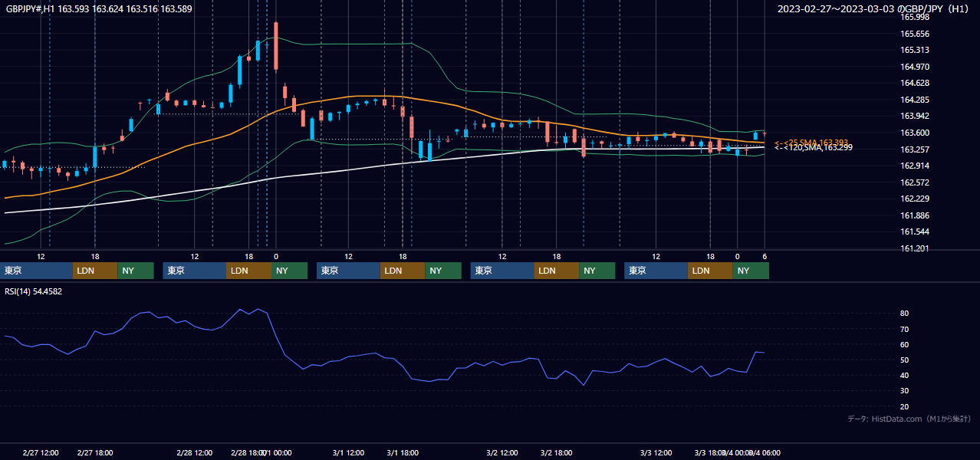Click the LDN session box for 2/27
The width and height of the screenshot is (980, 460).
point(95,271)
